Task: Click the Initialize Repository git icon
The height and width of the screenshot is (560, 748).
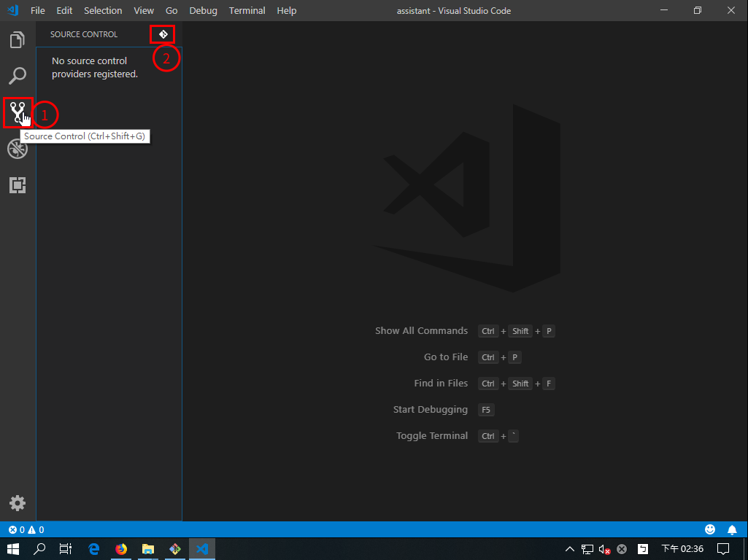Action: coord(163,34)
